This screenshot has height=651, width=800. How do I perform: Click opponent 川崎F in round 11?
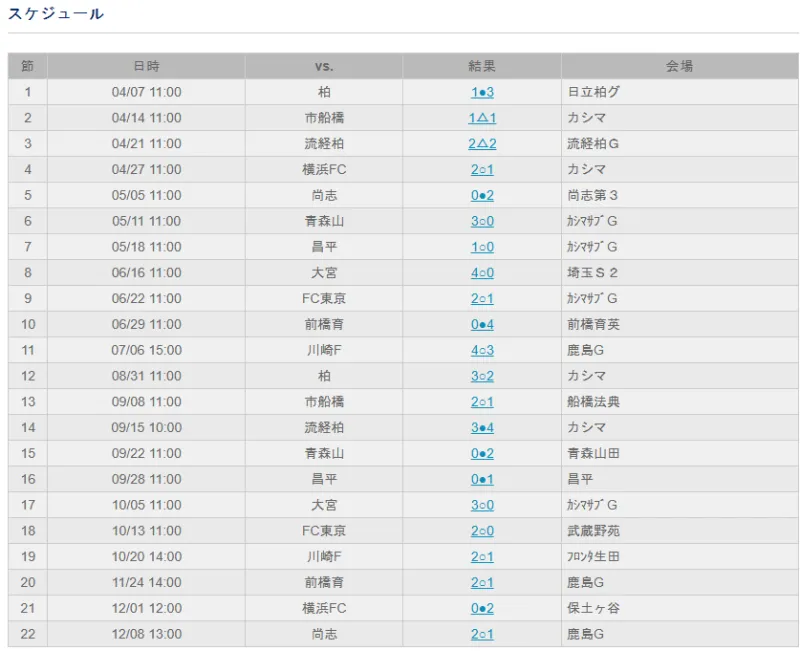(x=324, y=350)
